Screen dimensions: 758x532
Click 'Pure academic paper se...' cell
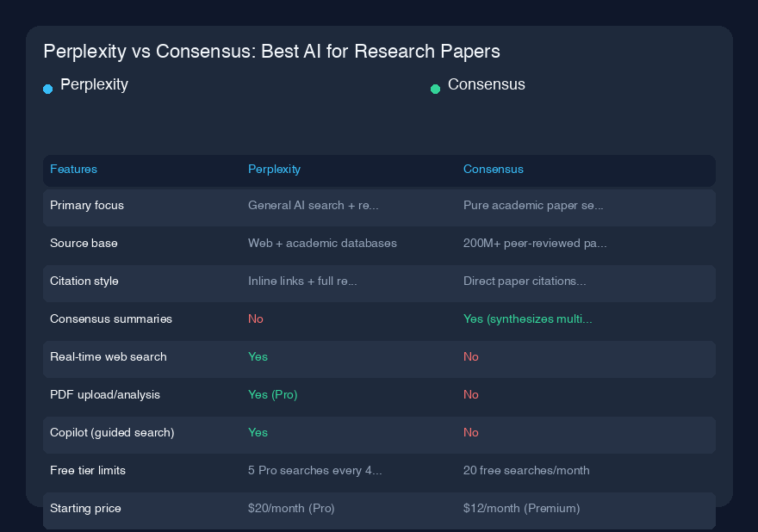533,206
